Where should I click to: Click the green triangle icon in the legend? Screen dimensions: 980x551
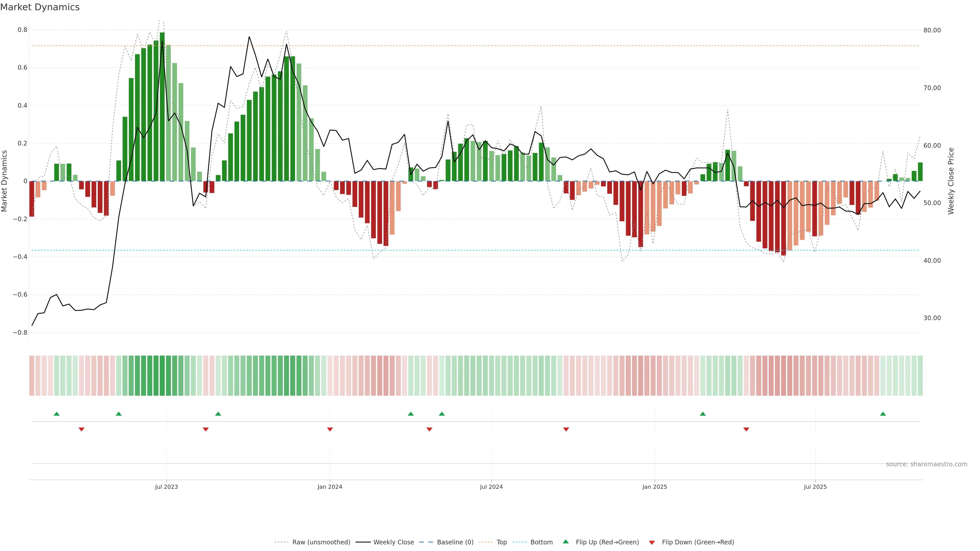tap(566, 542)
